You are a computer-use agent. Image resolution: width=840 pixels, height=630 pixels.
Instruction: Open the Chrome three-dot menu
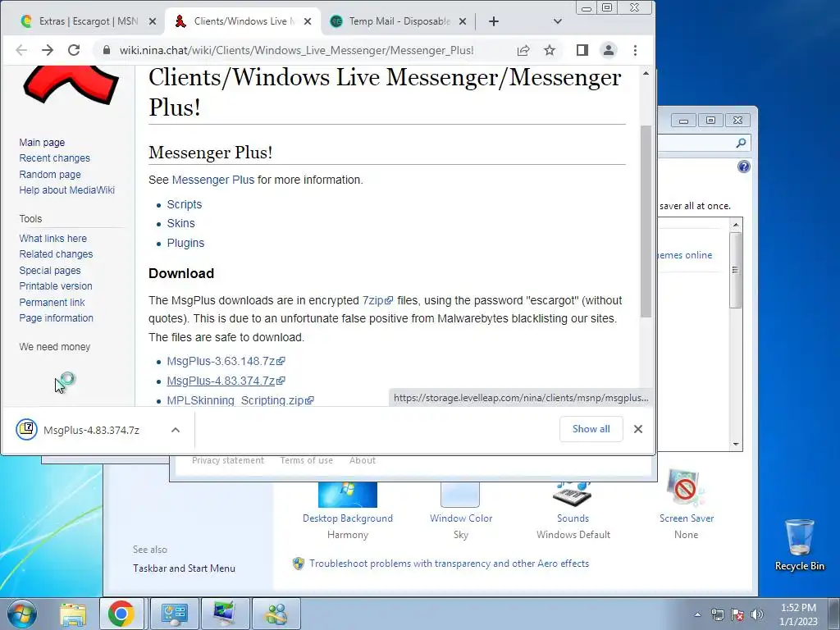pos(636,50)
